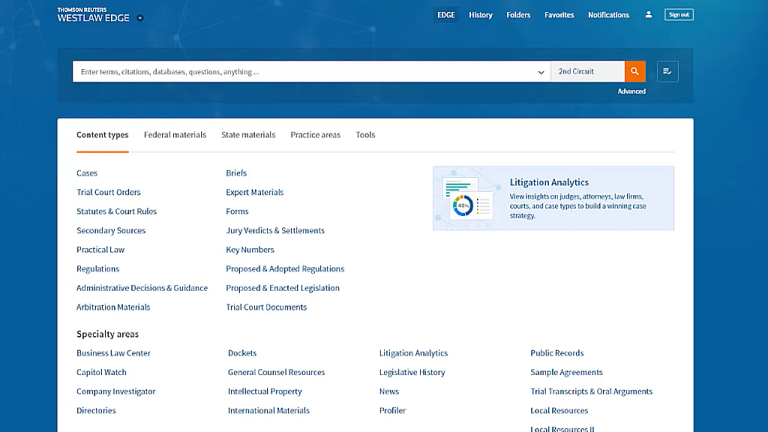Click the Sign out button
768x432 pixels.
click(x=679, y=15)
